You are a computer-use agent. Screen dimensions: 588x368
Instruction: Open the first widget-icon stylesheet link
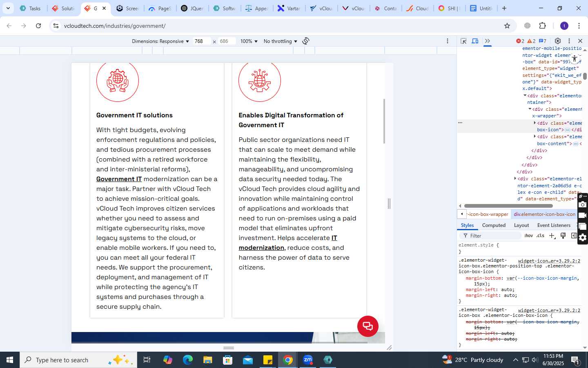tap(549, 261)
